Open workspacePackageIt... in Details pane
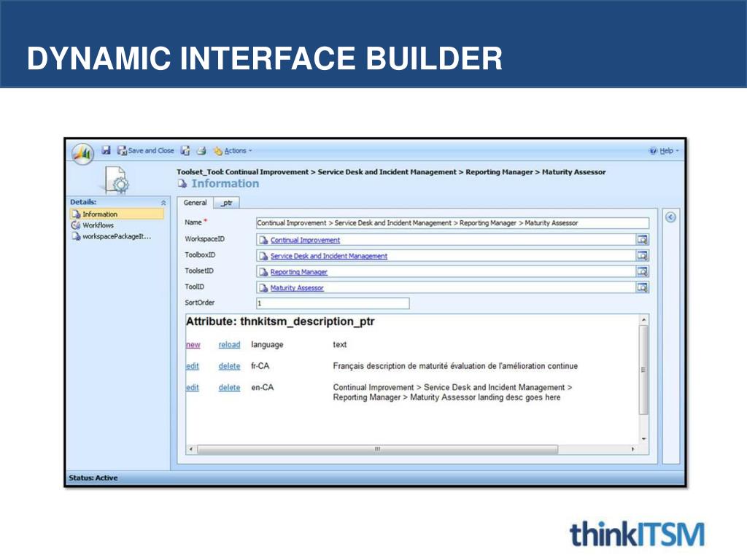 (112, 236)
